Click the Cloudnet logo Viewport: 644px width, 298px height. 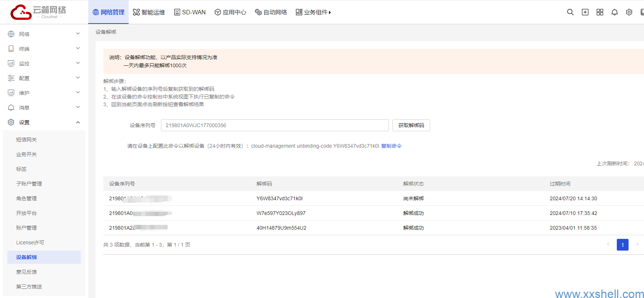click(x=38, y=12)
